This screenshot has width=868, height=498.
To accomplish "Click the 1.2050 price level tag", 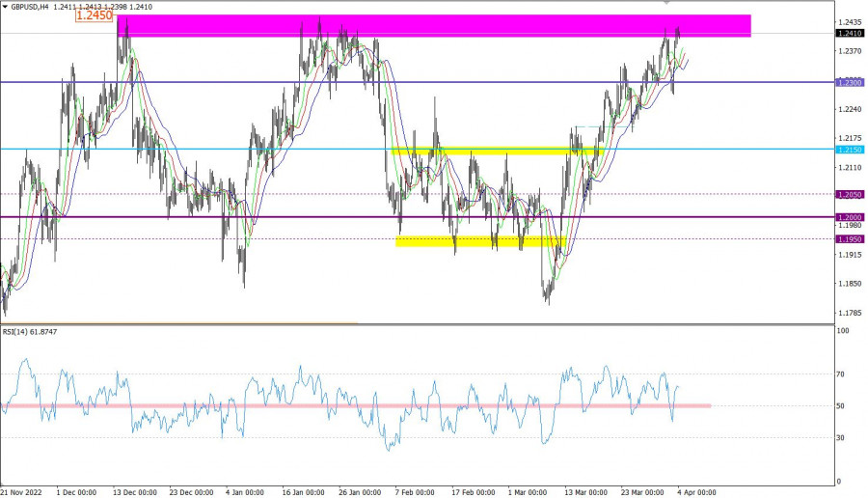I will coord(850,194).
